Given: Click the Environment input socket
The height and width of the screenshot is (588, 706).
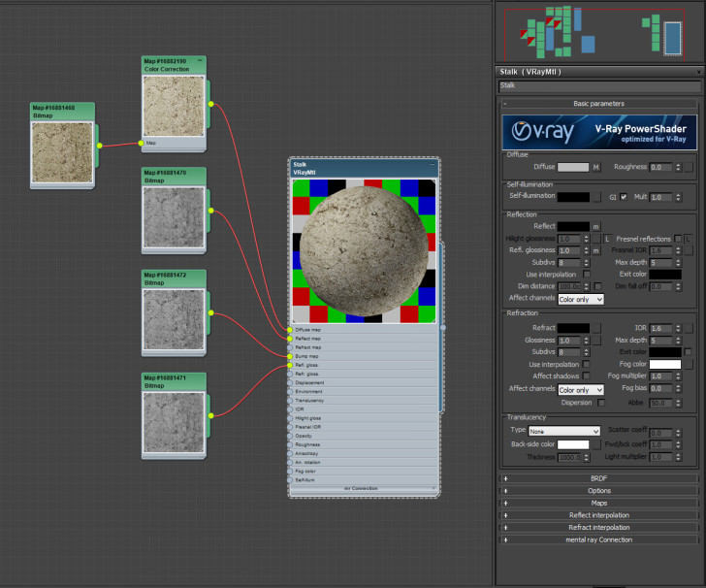Looking at the screenshot, I should (x=290, y=392).
